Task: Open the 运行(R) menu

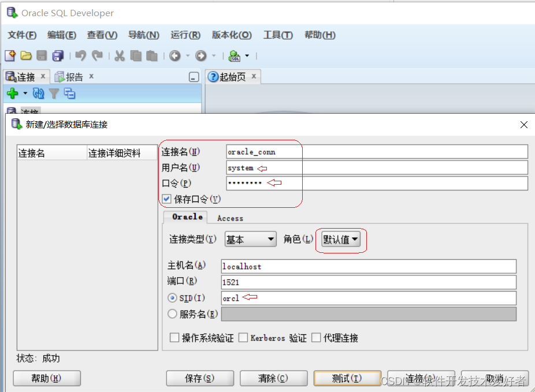Action: coord(185,35)
